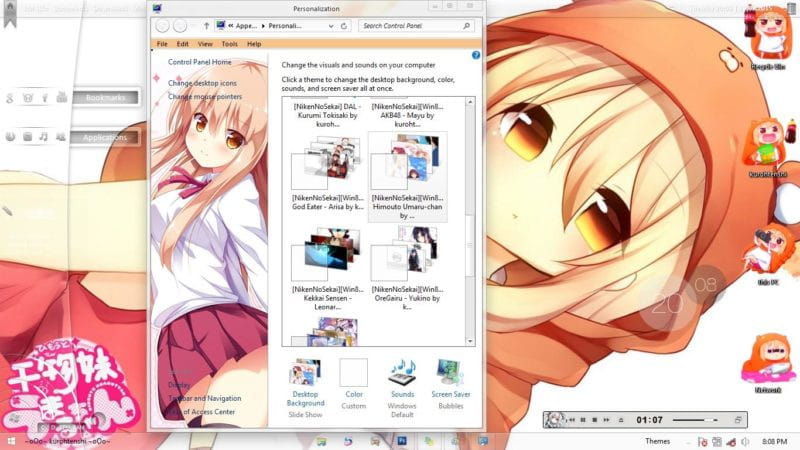Screen dimensions: 800x450
Task: Click the music note applications icon
Action: click(x=44, y=137)
